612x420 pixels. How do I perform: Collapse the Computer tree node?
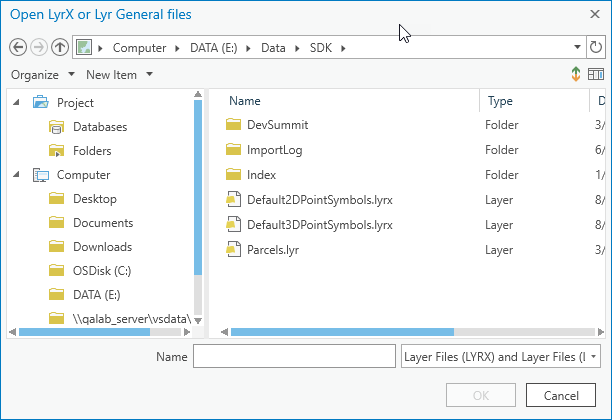point(16,175)
